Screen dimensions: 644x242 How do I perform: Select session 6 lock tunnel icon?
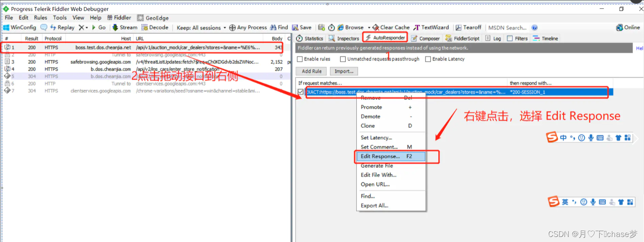tap(7, 83)
